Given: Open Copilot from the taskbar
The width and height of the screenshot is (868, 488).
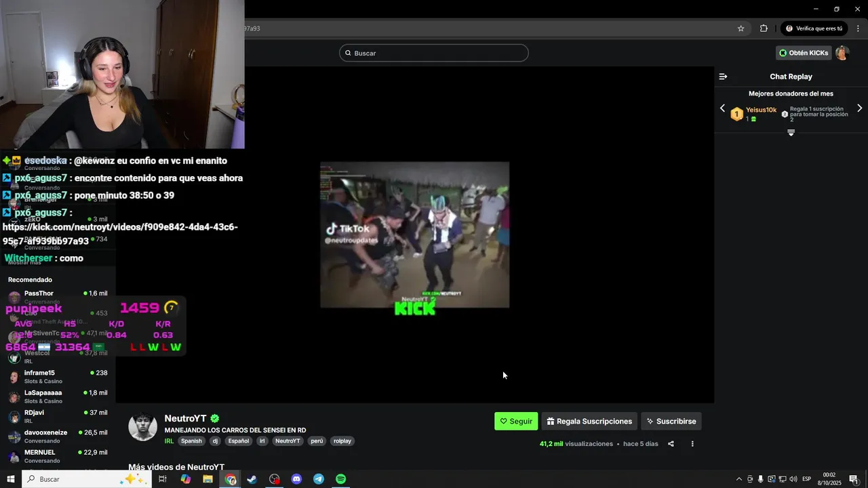Looking at the screenshot, I should (x=185, y=479).
